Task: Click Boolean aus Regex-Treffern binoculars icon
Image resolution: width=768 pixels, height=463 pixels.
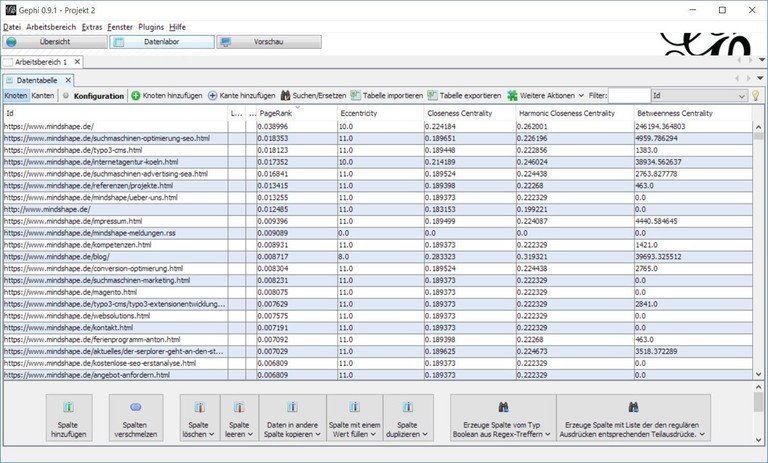Action: [503, 407]
